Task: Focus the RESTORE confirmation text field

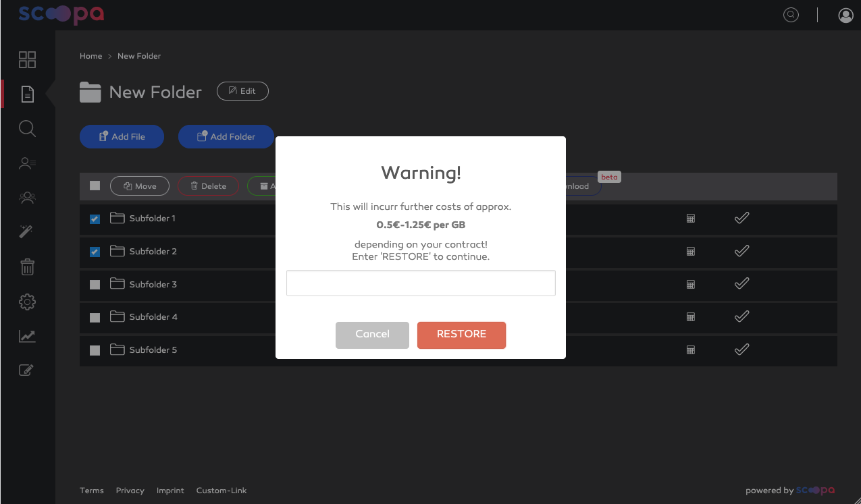Action: (x=421, y=283)
